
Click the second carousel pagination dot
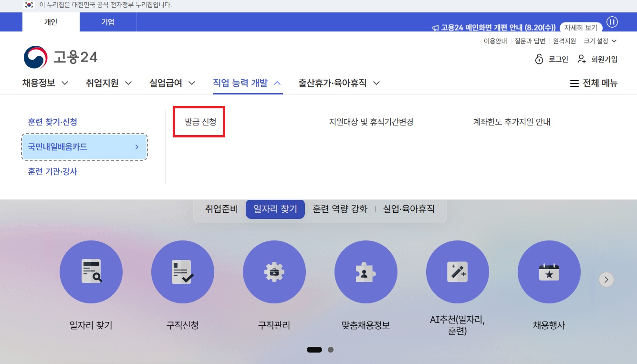click(x=330, y=350)
